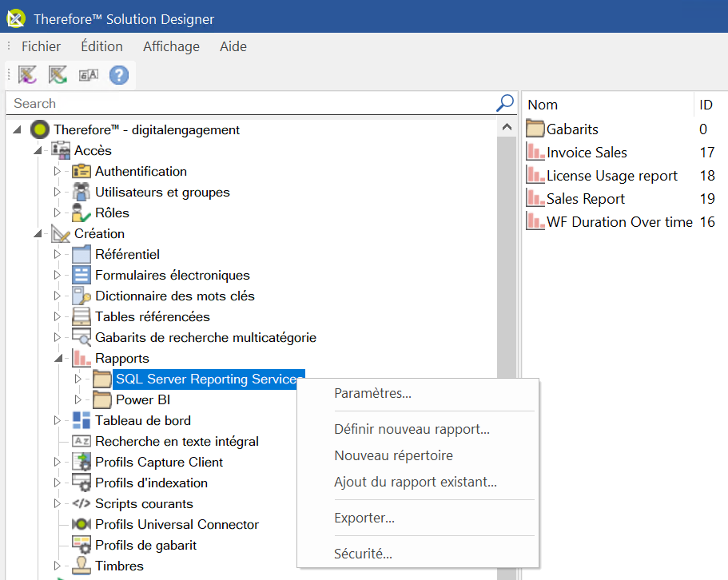Collapse the Therefore digitalengagement root node
728x580 pixels.
[18, 129]
